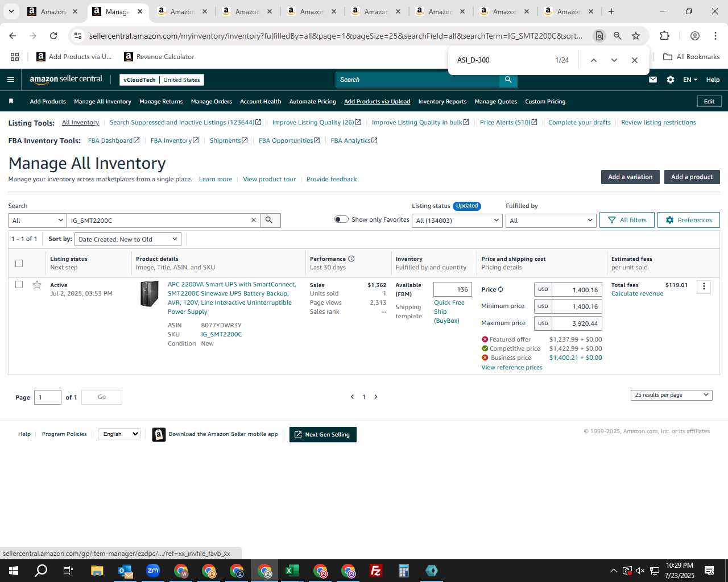Click the Price Alerts (510) link
Screen dimensions: 728x582
[508, 122]
